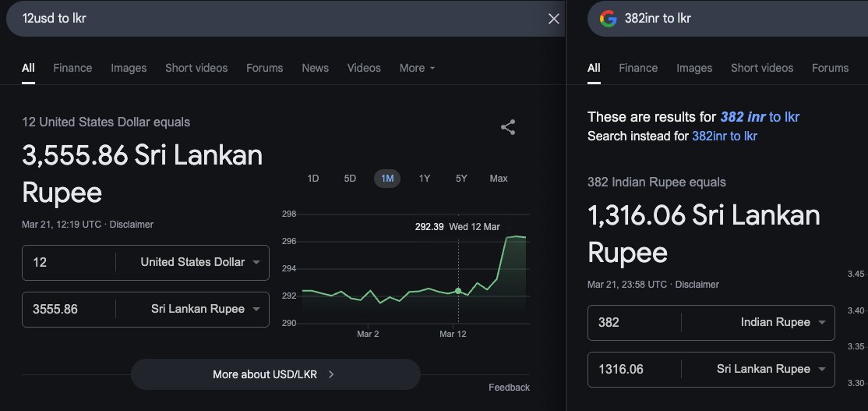Click the '292.39' chart tooltip value
The height and width of the screenshot is (411, 868).
[x=429, y=226]
